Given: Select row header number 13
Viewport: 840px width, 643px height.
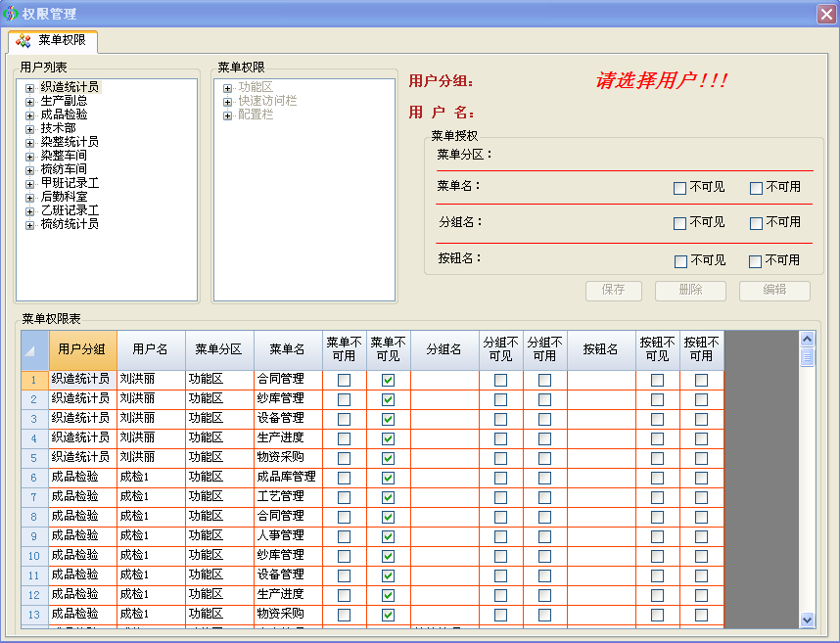Looking at the screenshot, I should pyautogui.click(x=35, y=615).
